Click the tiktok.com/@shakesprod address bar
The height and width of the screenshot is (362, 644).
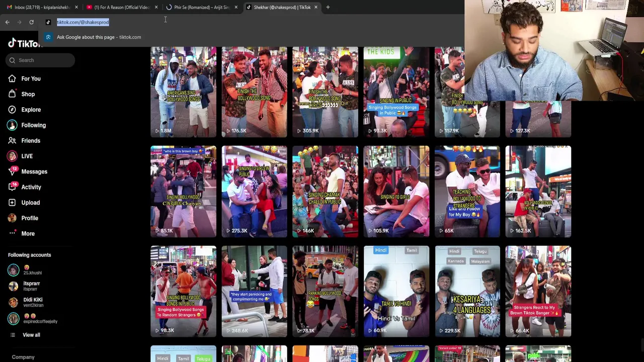[x=83, y=22]
